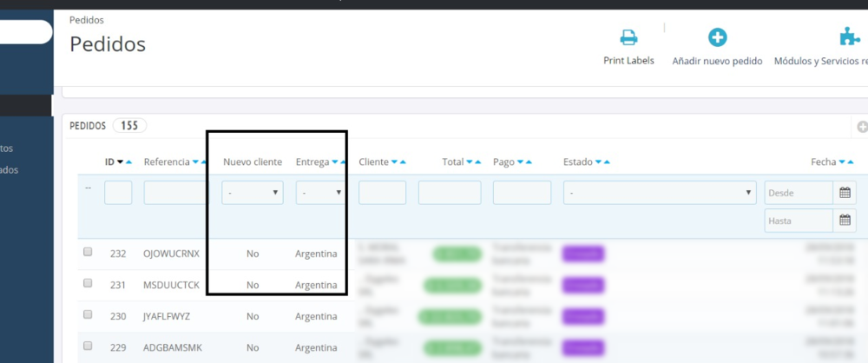This screenshot has width=868, height=363.
Task: Click the Print Labels label text
Action: [x=628, y=61]
